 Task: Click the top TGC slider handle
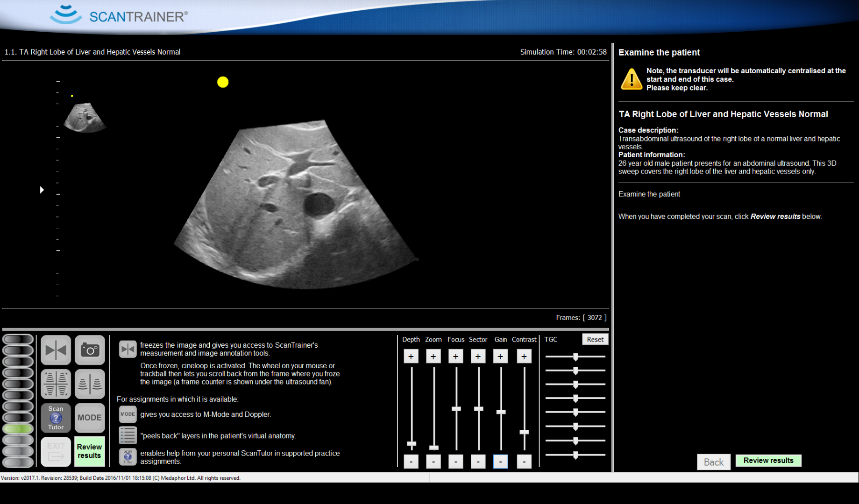(575, 357)
